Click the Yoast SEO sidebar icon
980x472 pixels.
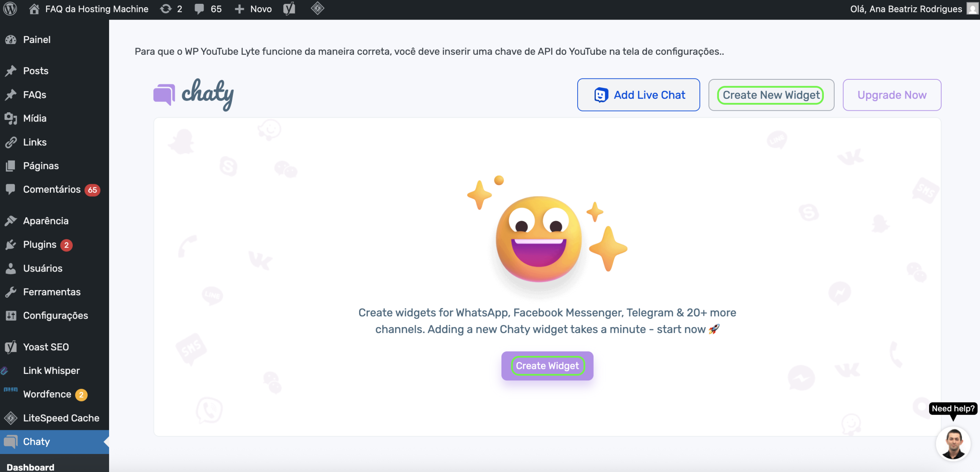click(x=11, y=347)
